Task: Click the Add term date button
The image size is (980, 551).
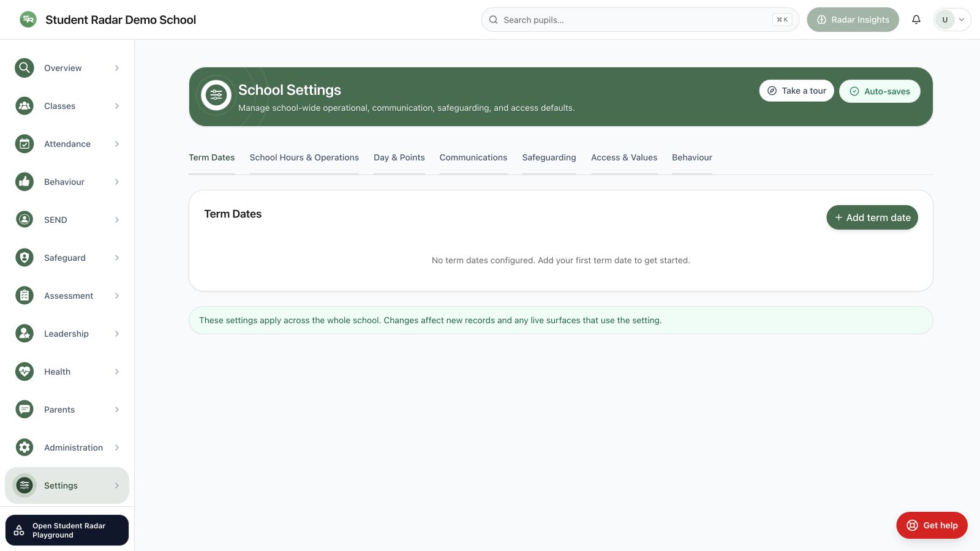Action: [x=872, y=217]
